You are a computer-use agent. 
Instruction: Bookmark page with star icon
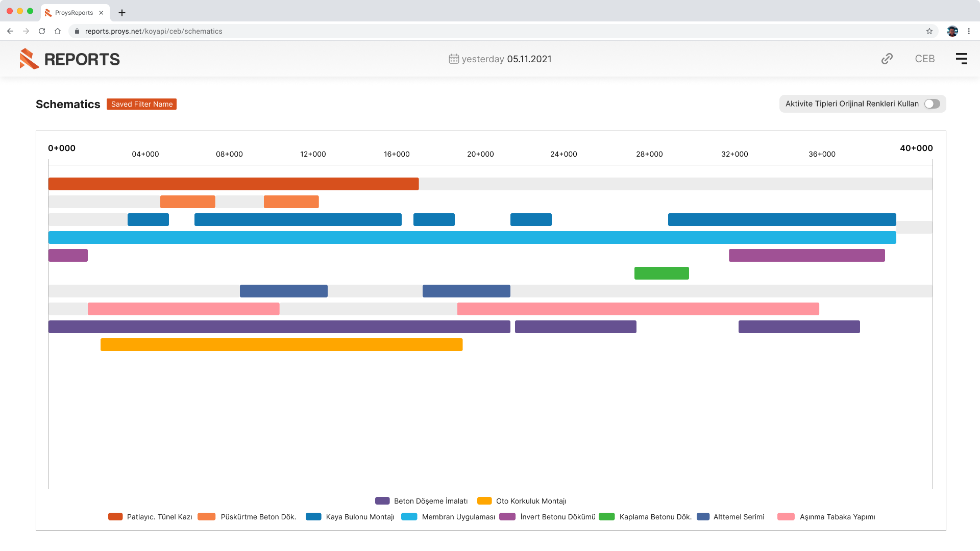(929, 31)
